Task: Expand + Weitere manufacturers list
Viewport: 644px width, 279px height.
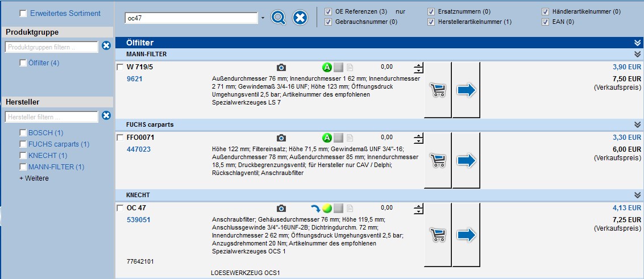Action: [x=34, y=178]
